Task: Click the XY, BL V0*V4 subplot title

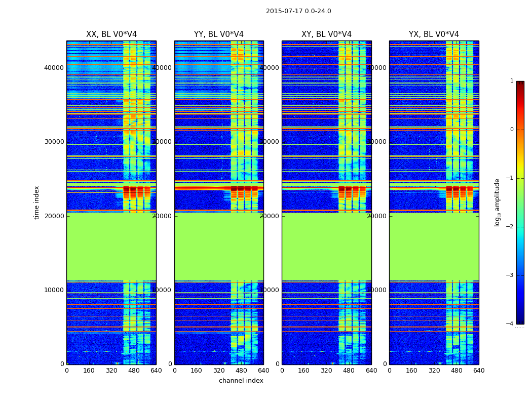Action: pyautogui.click(x=326, y=34)
